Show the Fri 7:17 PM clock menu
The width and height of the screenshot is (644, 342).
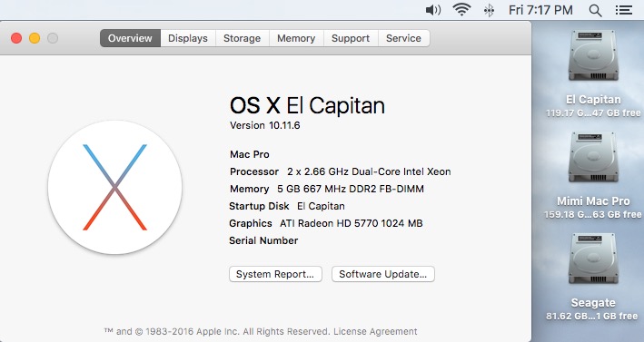click(x=540, y=10)
